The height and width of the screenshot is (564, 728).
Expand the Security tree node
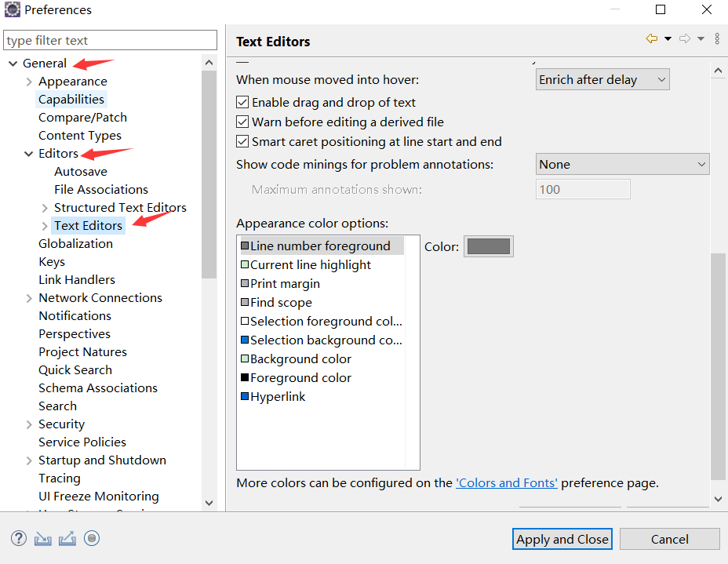29,424
